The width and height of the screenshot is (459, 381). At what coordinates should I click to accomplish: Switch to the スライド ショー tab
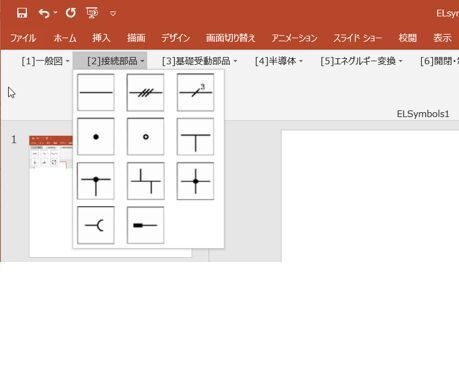point(358,38)
